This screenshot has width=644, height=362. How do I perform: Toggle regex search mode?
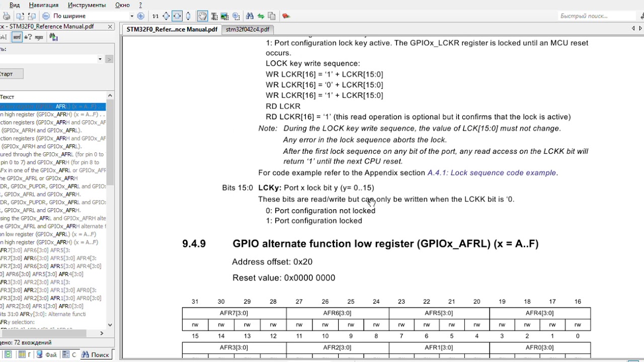click(x=39, y=37)
